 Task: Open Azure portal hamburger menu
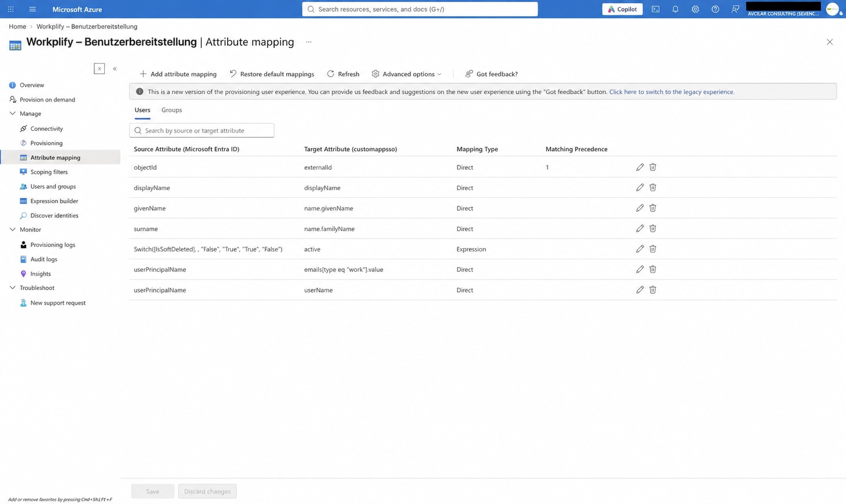(x=32, y=9)
